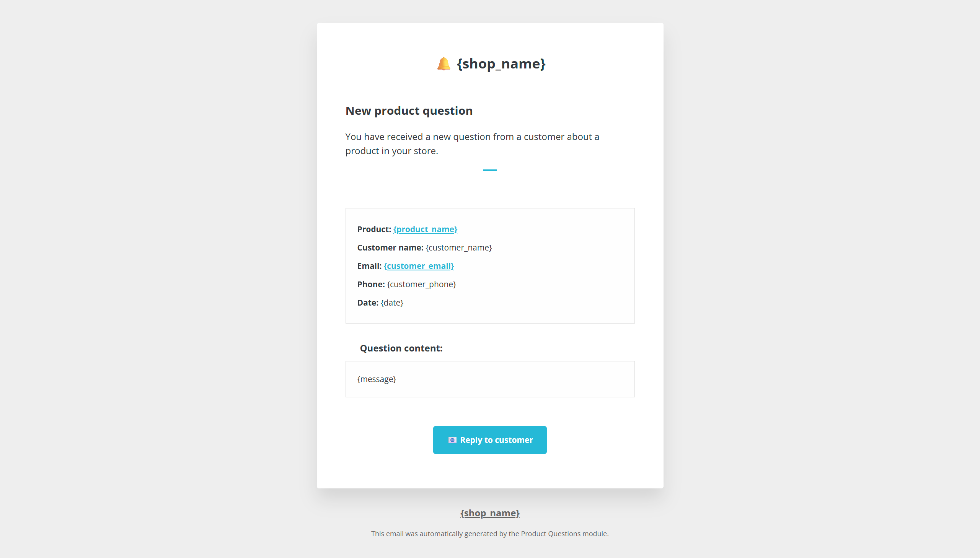Select the {customer_name} placeholder
The image size is (980, 558).
(458, 247)
